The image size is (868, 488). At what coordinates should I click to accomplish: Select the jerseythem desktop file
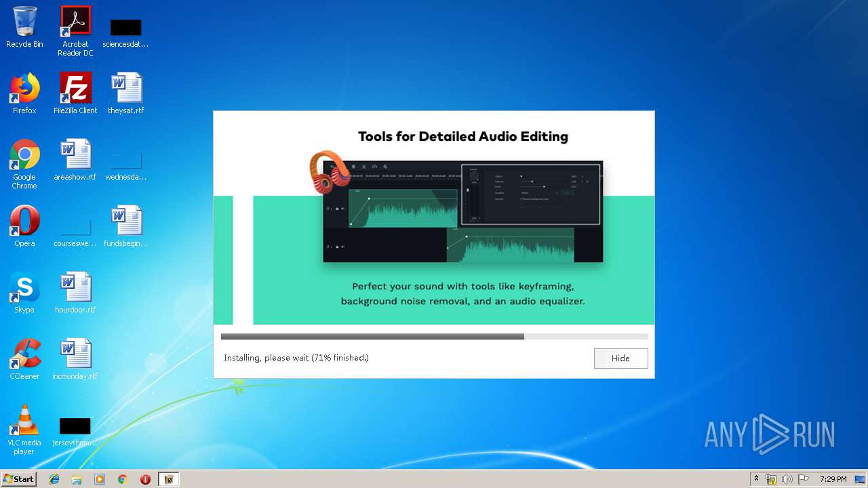(75, 432)
